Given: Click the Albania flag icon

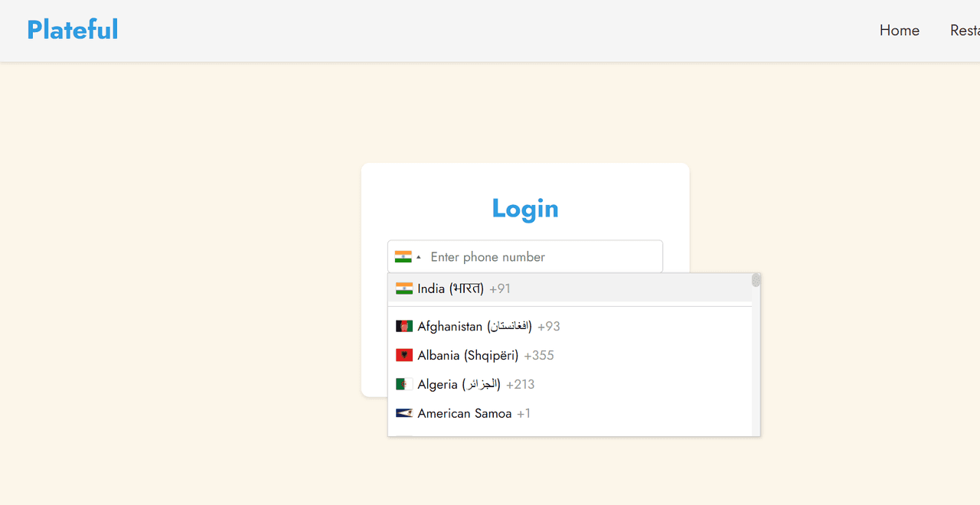Looking at the screenshot, I should tap(404, 355).
